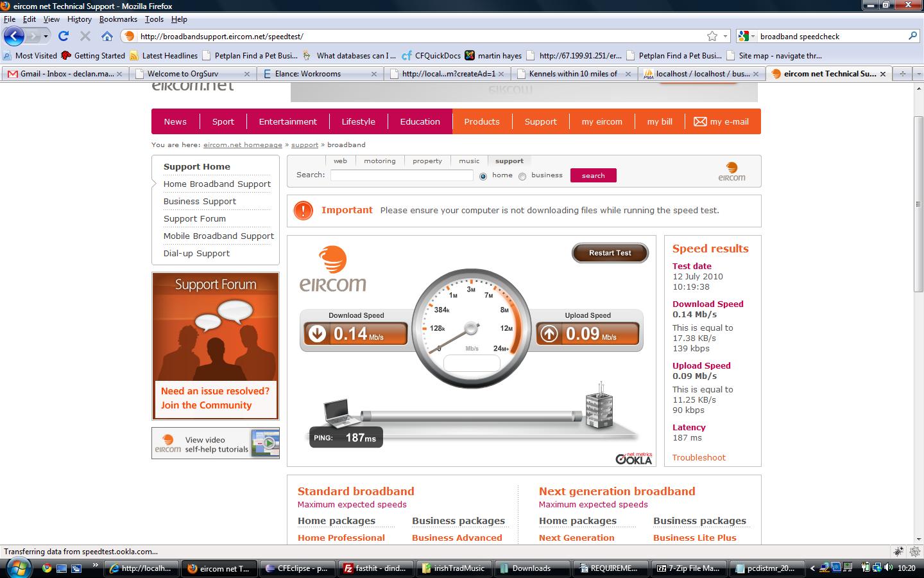Open the Getting Started bookmark
The height and width of the screenshot is (578, 924).
[x=93, y=55]
